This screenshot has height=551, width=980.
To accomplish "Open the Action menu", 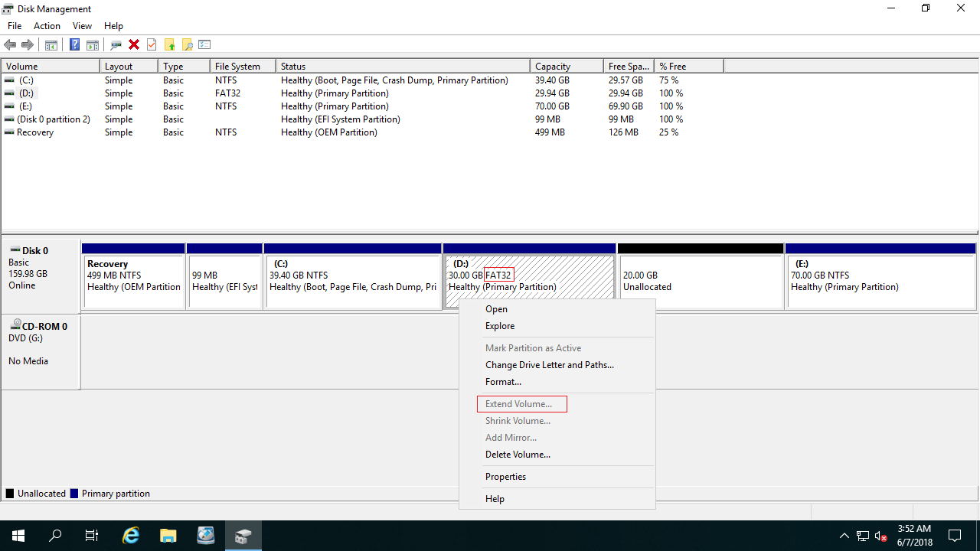I will (47, 26).
